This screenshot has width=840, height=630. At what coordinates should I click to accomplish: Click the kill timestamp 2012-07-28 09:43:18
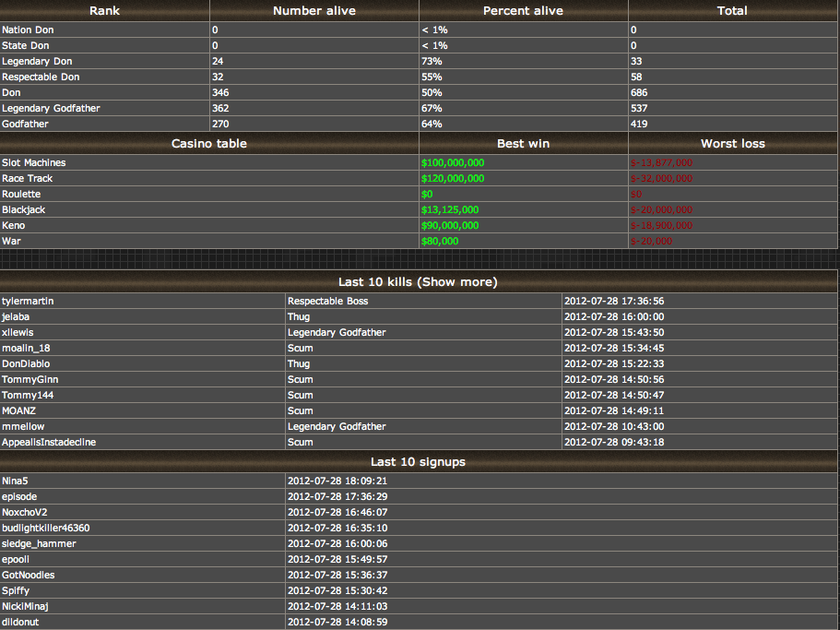pos(614,442)
